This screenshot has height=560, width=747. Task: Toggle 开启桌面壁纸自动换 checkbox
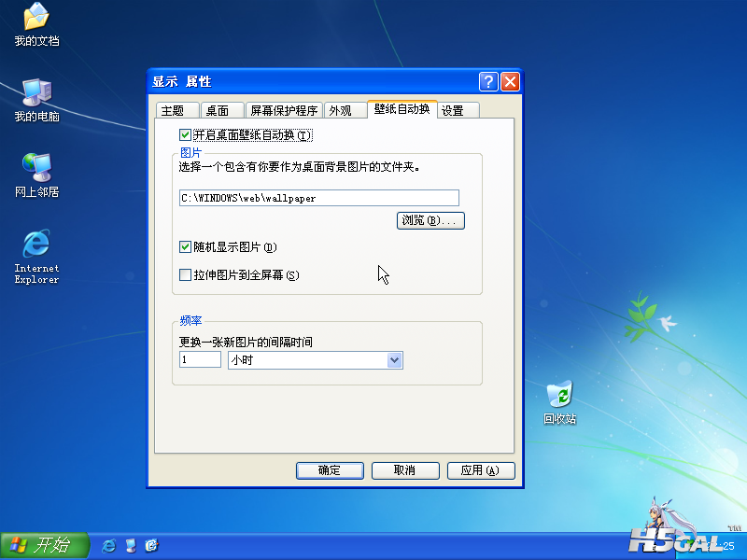coord(185,135)
